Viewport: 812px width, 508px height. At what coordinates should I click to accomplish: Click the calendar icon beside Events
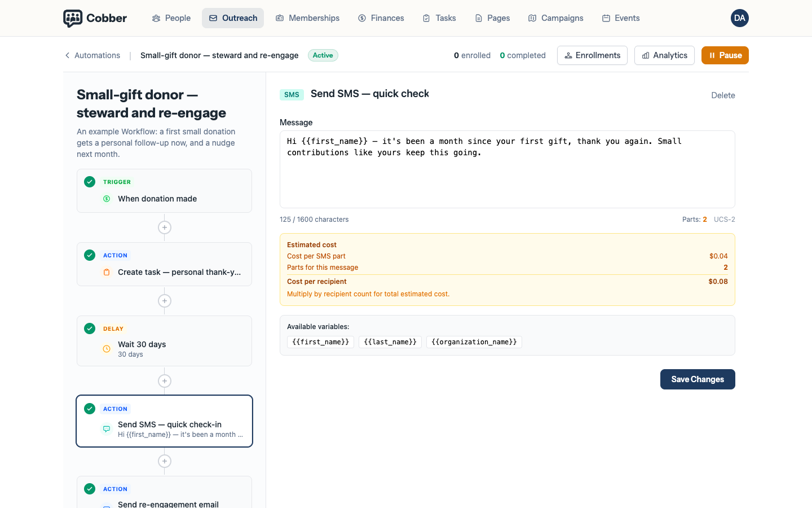pyautogui.click(x=606, y=18)
